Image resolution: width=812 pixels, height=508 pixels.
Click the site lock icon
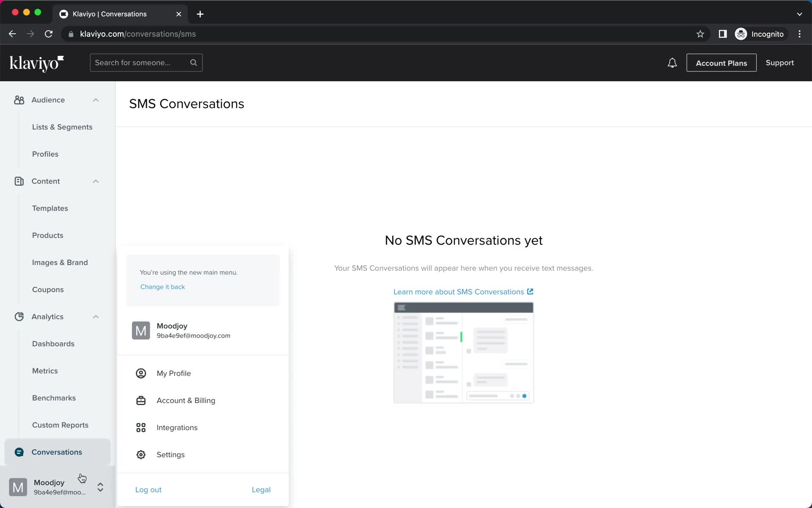71,34
